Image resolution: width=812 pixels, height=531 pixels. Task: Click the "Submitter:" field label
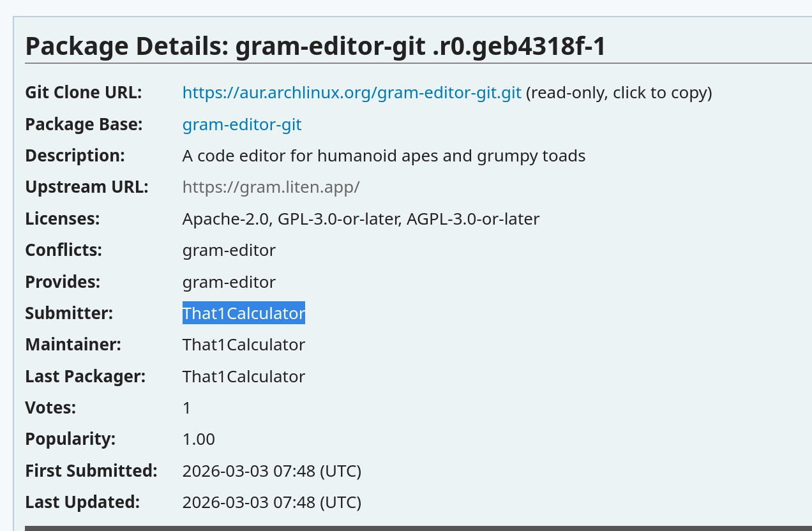tap(69, 313)
